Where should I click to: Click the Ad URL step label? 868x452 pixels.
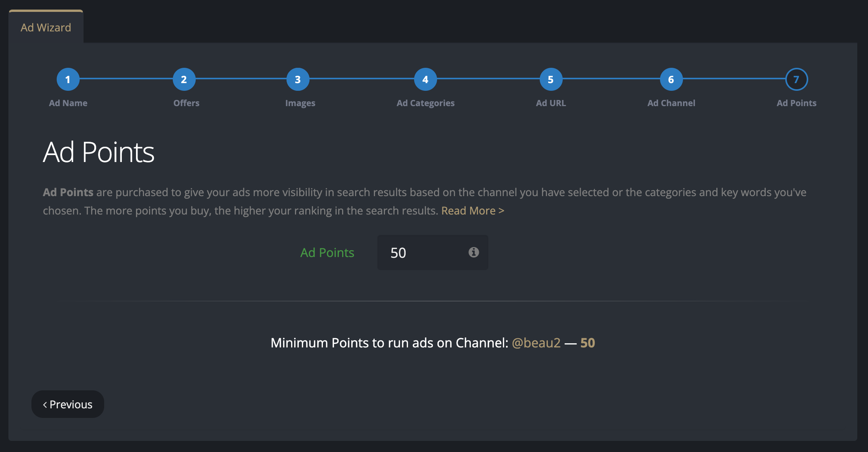click(551, 103)
